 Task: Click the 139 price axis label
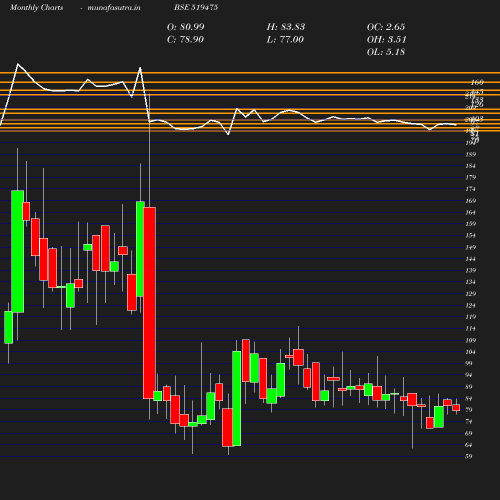coord(471,270)
